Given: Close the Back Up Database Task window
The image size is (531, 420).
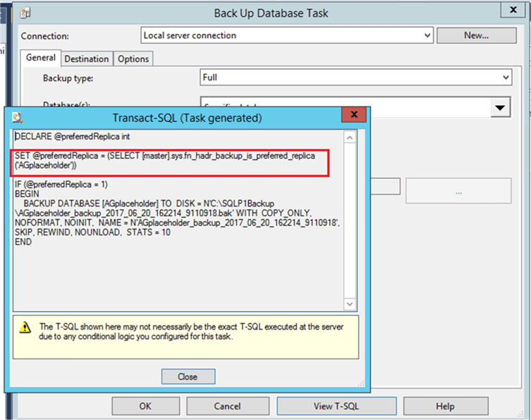Looking at the screenshot, I should 513,9.
